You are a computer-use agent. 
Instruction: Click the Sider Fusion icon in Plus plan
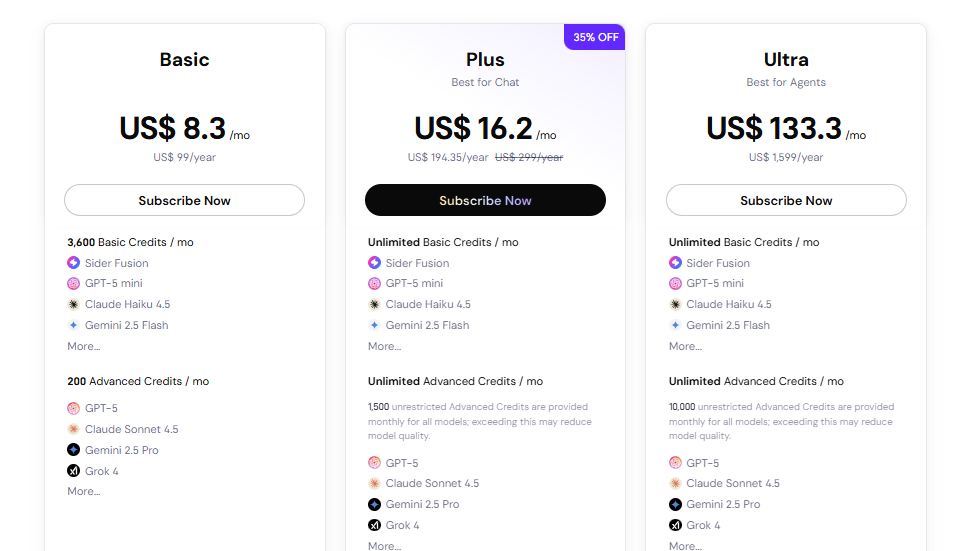pos(374,263)
